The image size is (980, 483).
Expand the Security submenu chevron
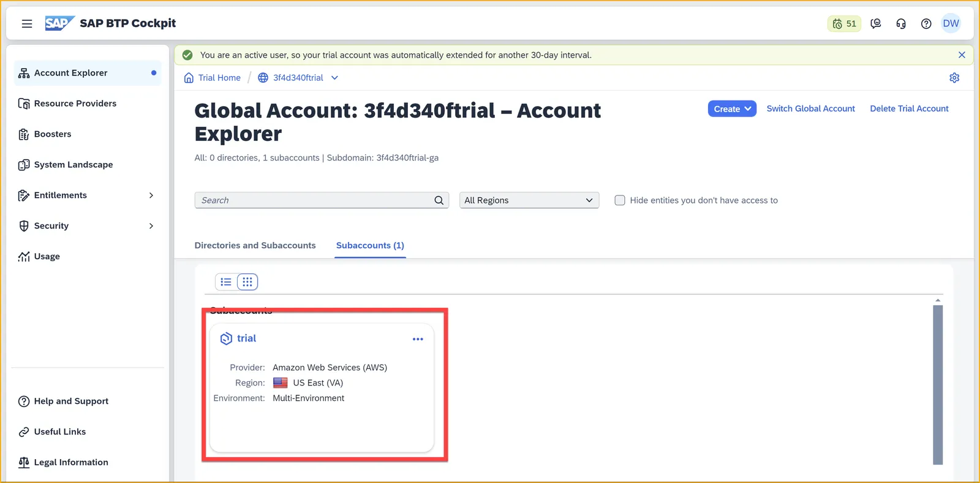tap(151, 226)
